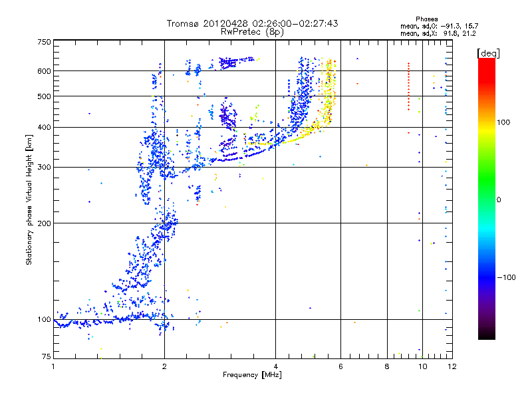
Task: Click the "Stationary phase Virtual Height [km]" y-axis label
Action: [29, 200]
